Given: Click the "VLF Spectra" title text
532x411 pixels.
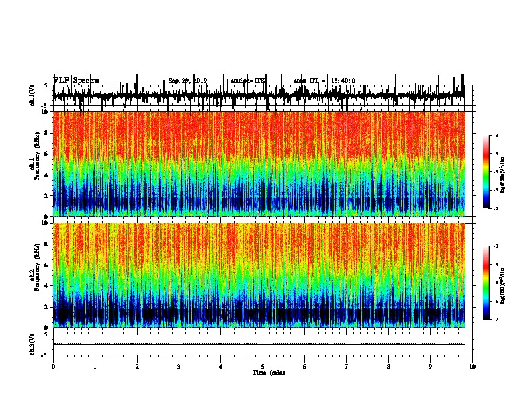Looking at the screenshot, I should click(x=77, y=81).
